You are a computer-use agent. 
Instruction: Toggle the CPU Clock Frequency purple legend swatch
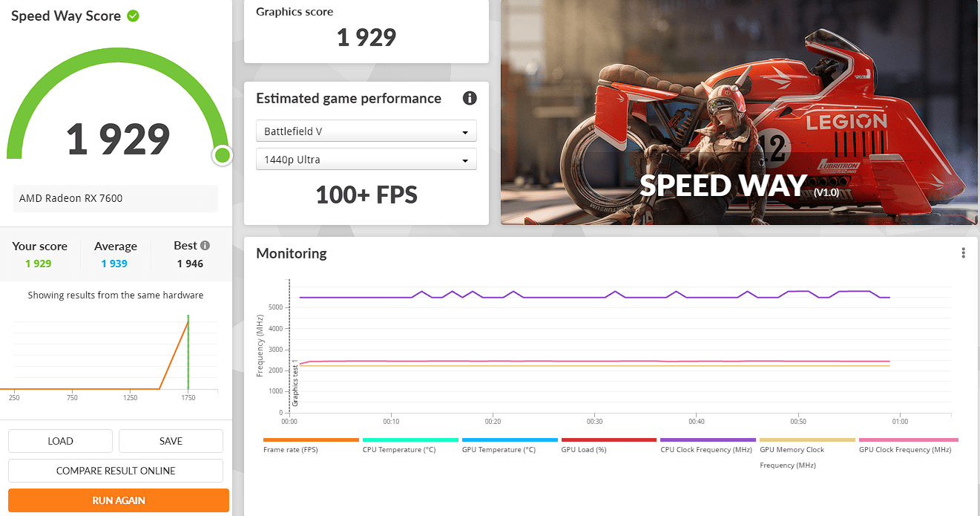pos(708,440)
